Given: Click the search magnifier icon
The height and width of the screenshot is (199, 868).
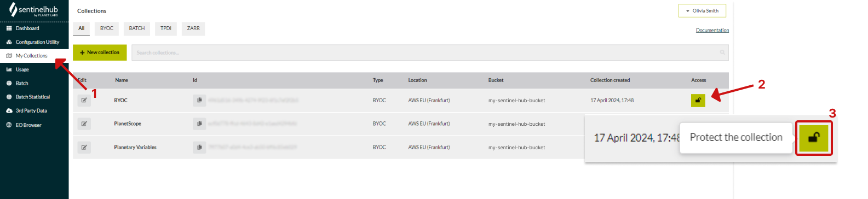Looking at the screenshot, I should point(722,52).
